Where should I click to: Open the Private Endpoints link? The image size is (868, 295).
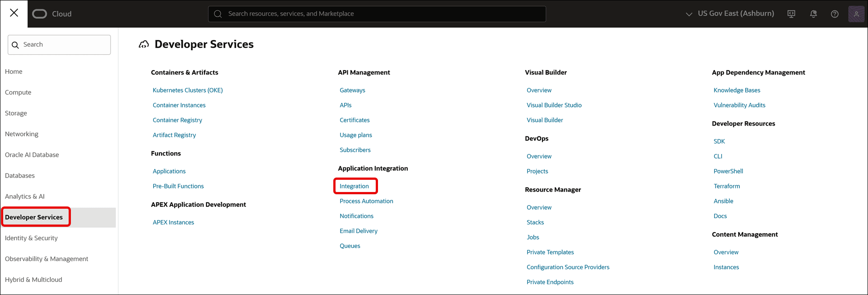[550, 282]
